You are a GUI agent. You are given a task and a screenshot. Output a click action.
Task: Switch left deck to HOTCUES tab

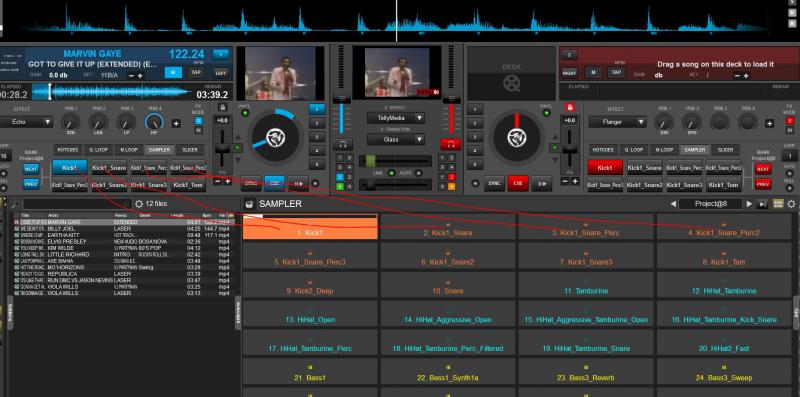(x=67, y=150)
